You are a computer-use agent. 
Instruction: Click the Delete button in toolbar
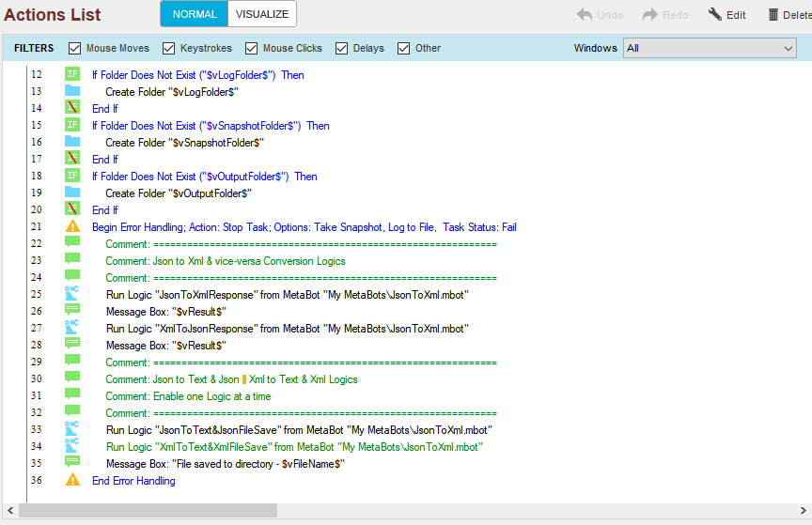788,15
